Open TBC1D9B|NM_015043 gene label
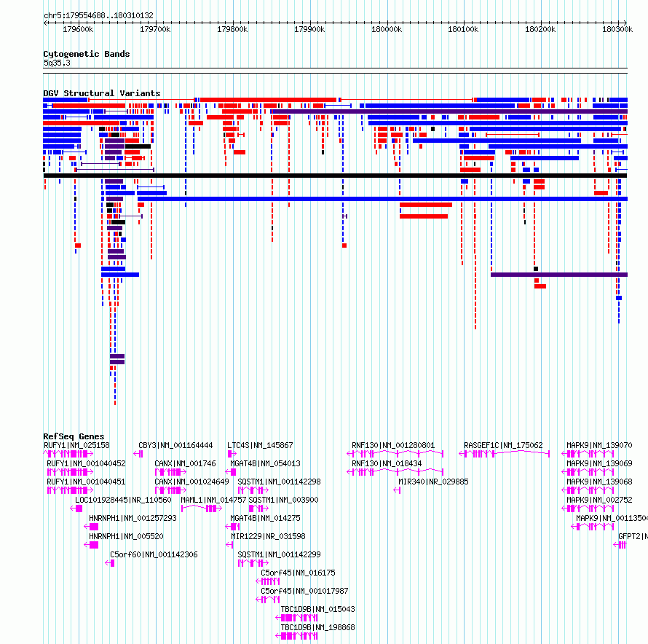The image size is (648, 644). coord(317,609)
